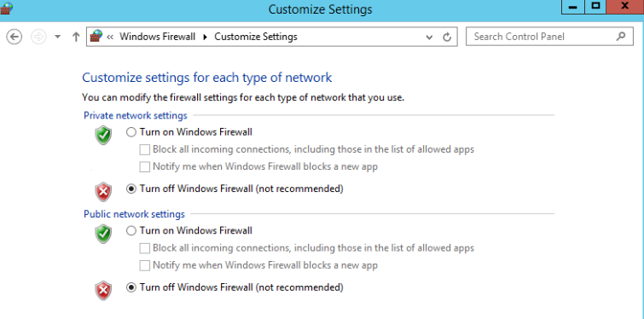
Task: Click the Forward navigation arrow
Action: 38,37
